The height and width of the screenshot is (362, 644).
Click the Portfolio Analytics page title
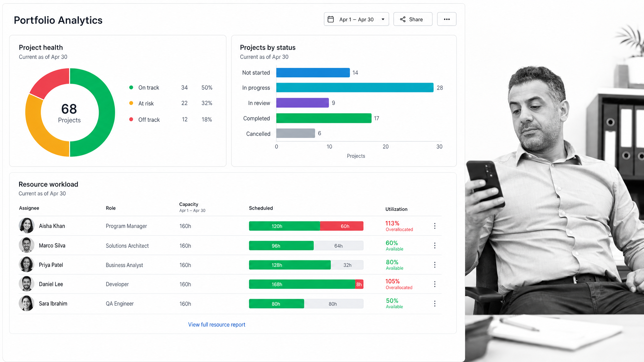tap(58, 20)
